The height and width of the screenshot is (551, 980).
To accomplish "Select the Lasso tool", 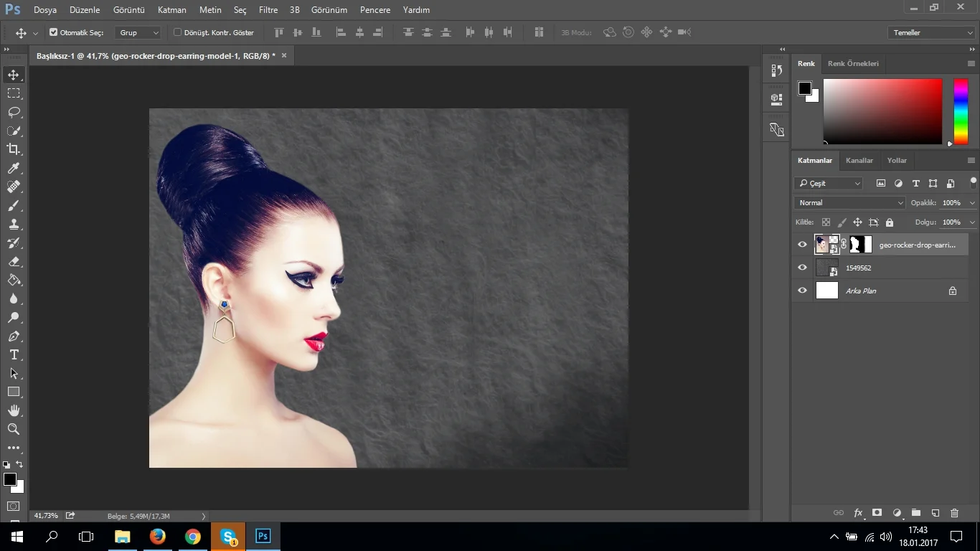I will pos(14,112).
